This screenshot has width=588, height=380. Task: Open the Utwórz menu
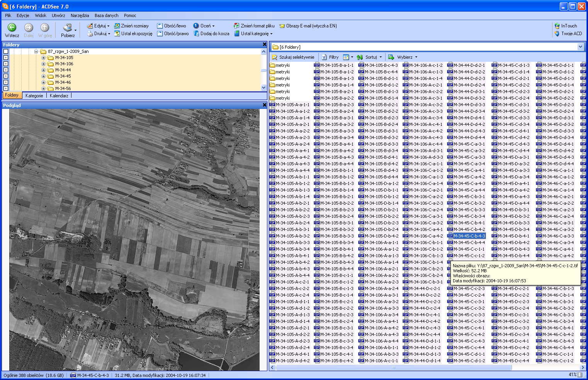click(x=58, y=15)
